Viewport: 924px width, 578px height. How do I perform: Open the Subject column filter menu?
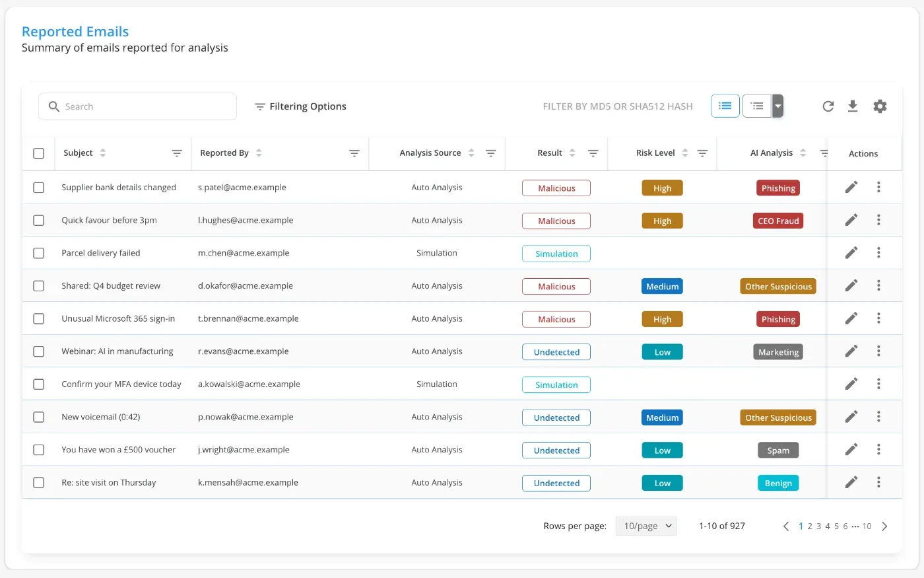(177, 153)
